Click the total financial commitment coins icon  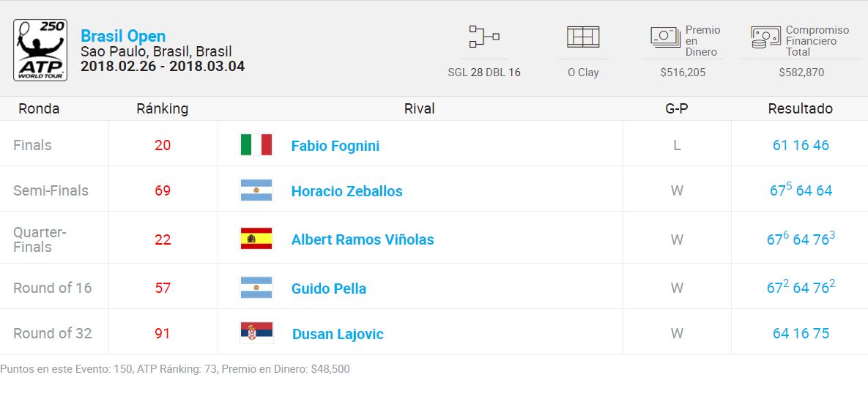pyautogui.click(x=765, y=37)
